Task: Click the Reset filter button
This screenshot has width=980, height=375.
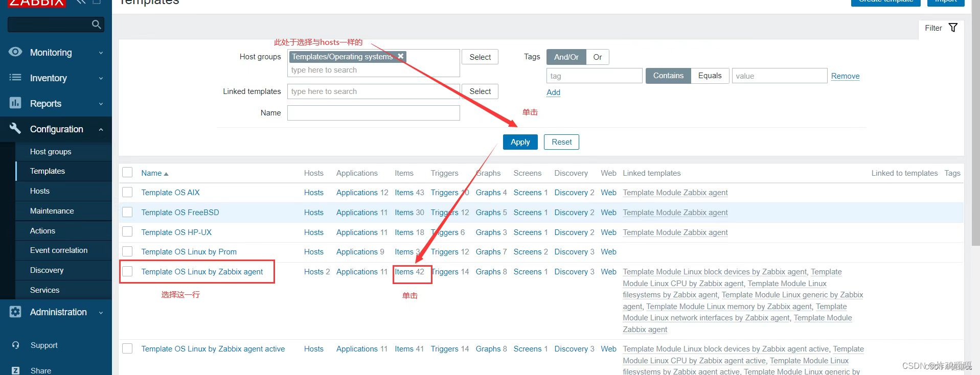Action: 562,142
